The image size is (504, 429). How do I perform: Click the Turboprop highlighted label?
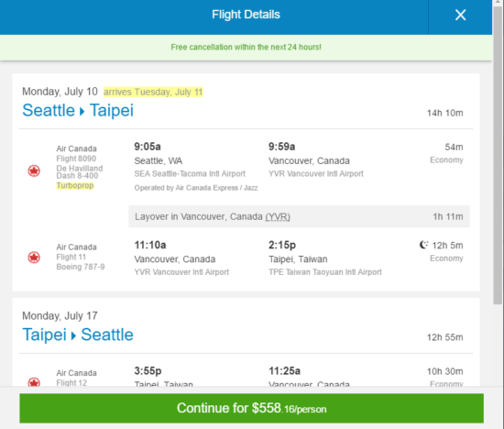[x=75, y=185]
